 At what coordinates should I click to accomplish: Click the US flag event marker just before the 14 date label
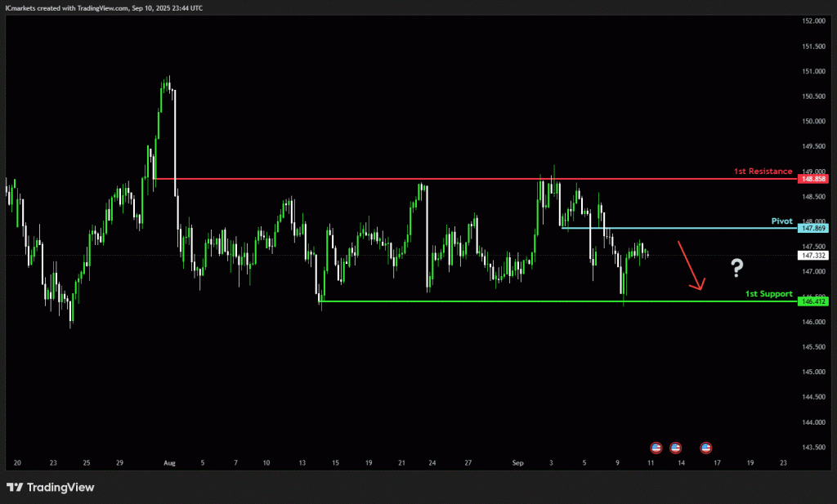(675, 448)
